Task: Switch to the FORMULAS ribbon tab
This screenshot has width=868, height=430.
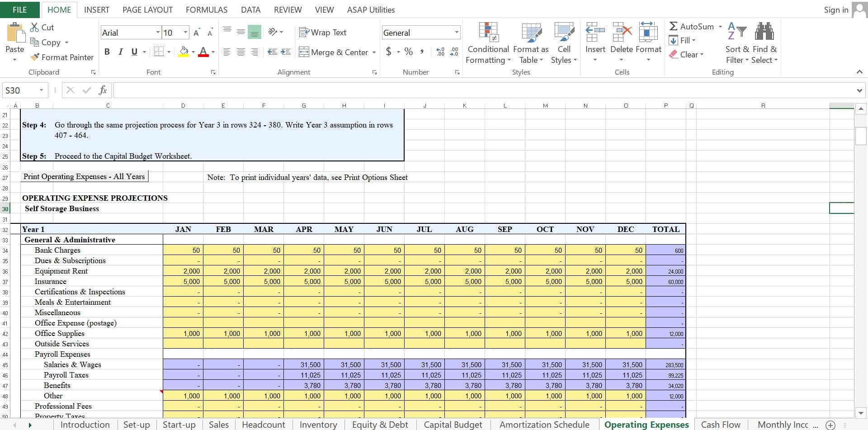Action: pos(207,9)
